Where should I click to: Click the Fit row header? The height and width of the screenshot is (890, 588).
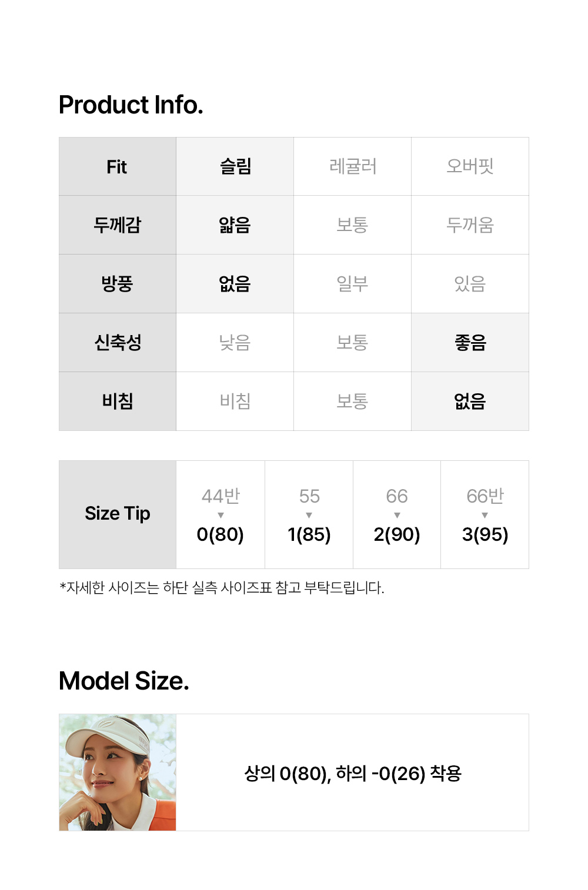click(x=118, y=166)
